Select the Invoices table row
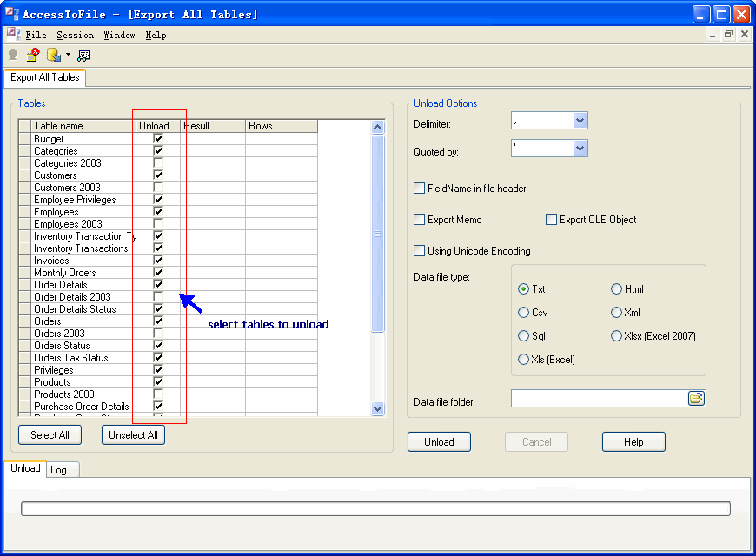The height and width of the screenshot is (556, 756). point(168,261)
